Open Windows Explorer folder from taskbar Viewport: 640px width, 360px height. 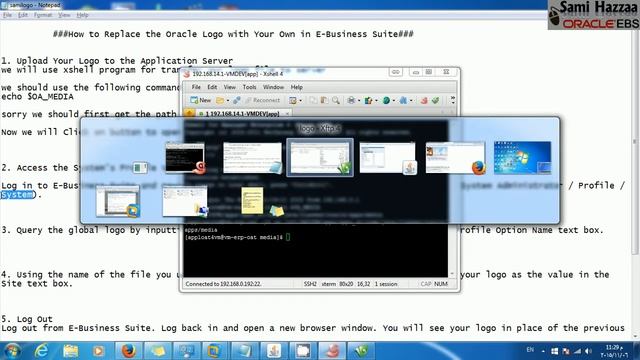tap(71, 351)
